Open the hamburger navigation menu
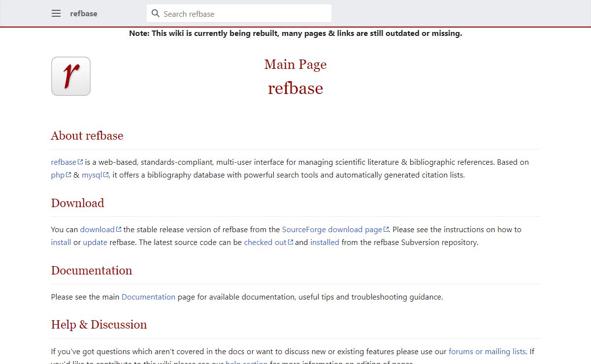 56,14
